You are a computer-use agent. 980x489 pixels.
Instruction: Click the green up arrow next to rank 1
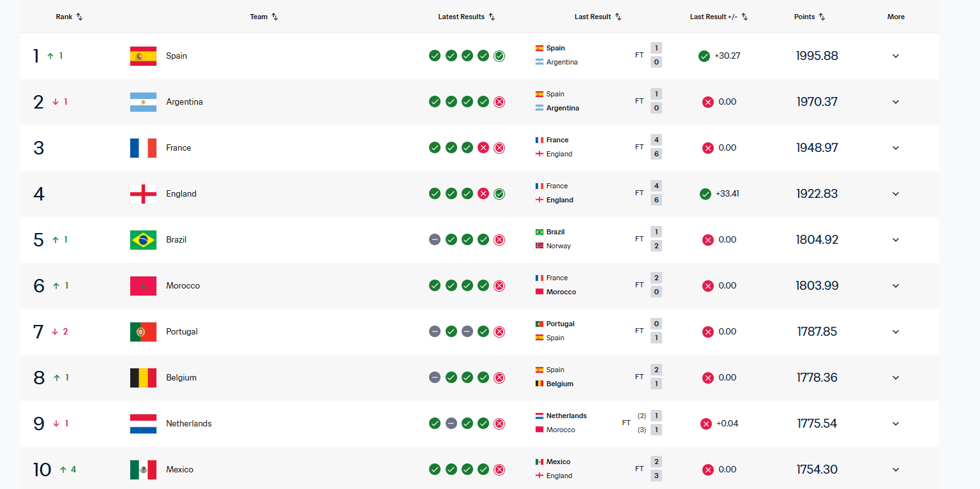50,56
